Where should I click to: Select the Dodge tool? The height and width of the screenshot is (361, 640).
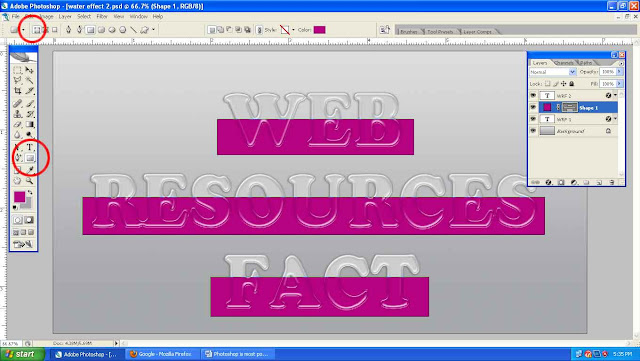coord(29,135)
